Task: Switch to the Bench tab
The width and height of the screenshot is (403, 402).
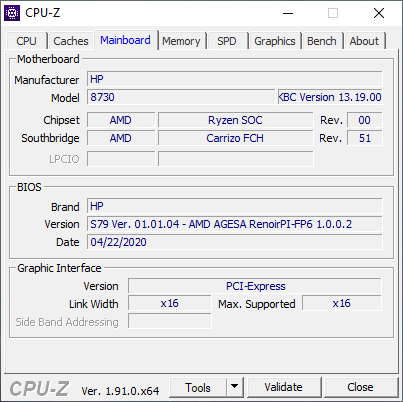Action: [322, 41]
